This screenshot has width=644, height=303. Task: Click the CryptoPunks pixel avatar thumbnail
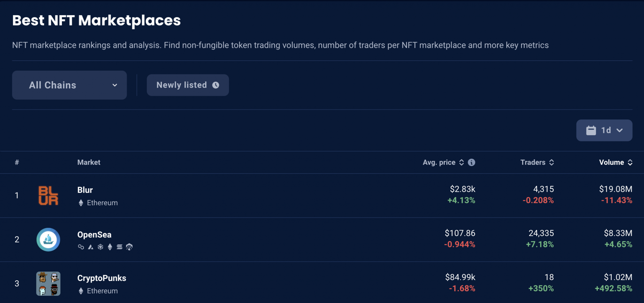(x=48, y=284)
